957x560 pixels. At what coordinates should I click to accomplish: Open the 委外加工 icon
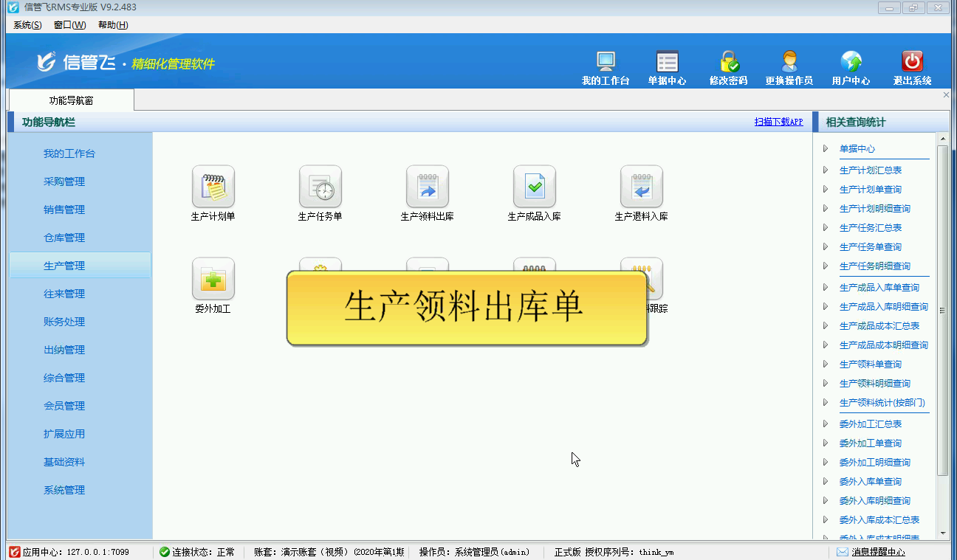point(213,279)
